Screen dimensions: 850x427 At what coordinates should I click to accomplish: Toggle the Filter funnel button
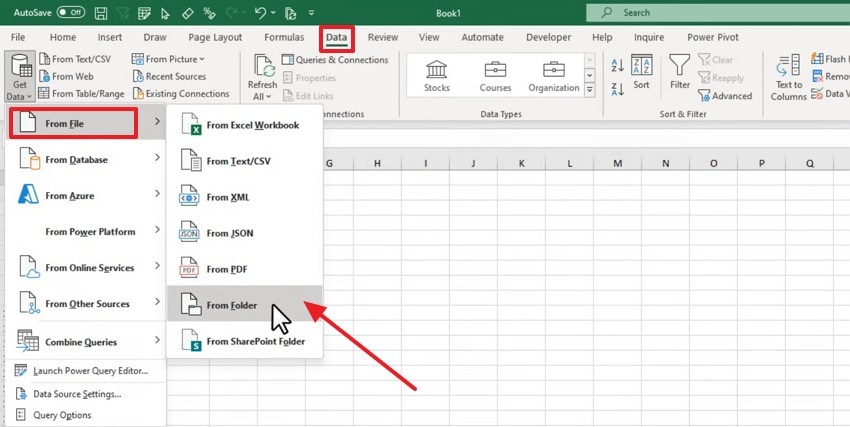point(680,72)
